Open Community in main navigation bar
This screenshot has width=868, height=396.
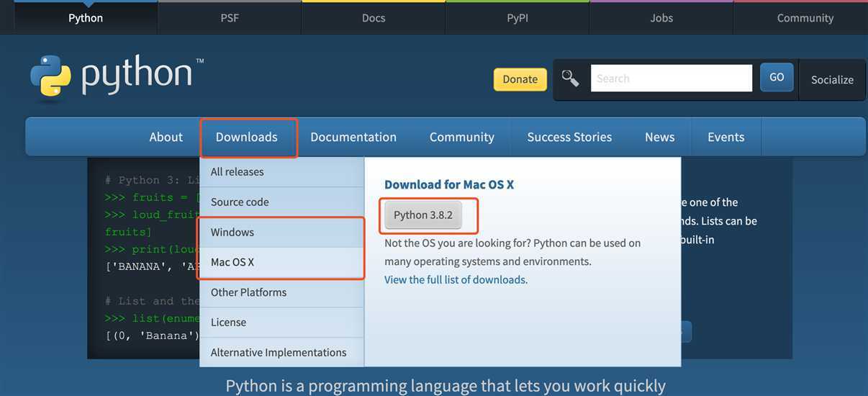462,137
